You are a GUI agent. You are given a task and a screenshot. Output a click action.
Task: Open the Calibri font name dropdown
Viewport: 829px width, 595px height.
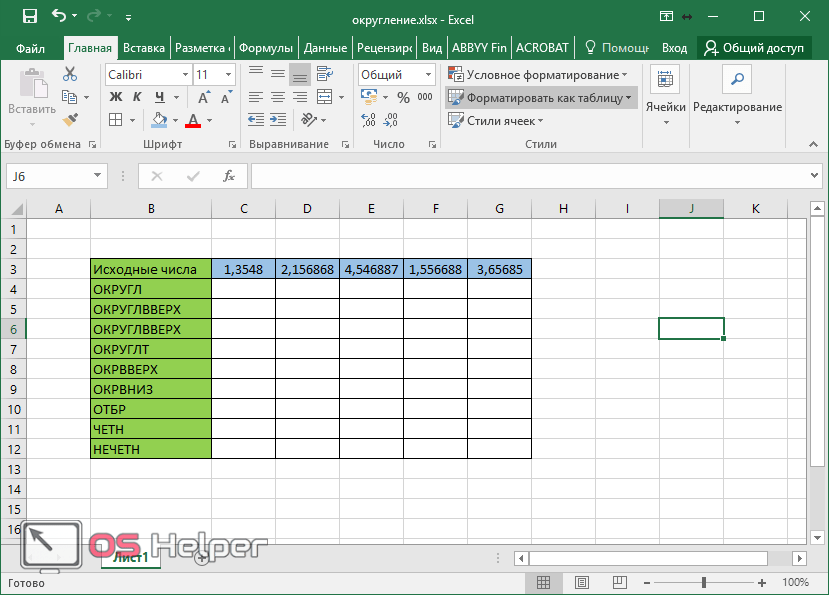[186, 75]
